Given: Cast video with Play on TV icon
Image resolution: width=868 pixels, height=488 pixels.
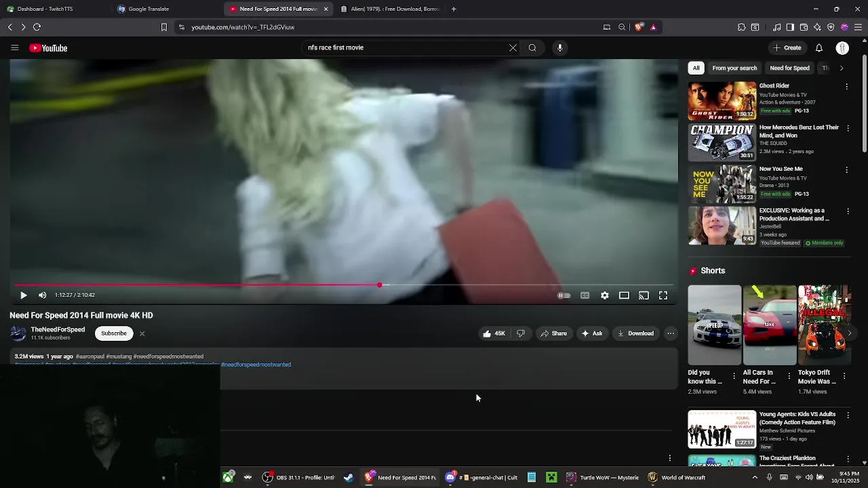Looking at the screenshot, I should click(x=644, y=296).
